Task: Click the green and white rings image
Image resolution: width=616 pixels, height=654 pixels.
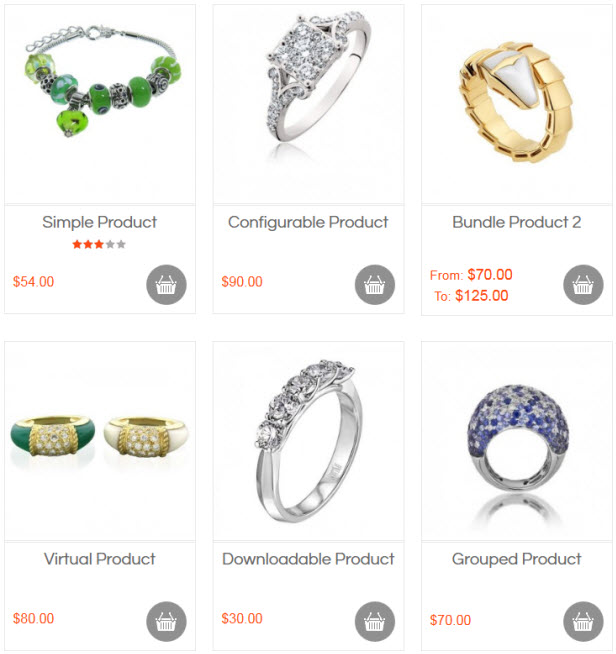Action: (x=100, y=441)
